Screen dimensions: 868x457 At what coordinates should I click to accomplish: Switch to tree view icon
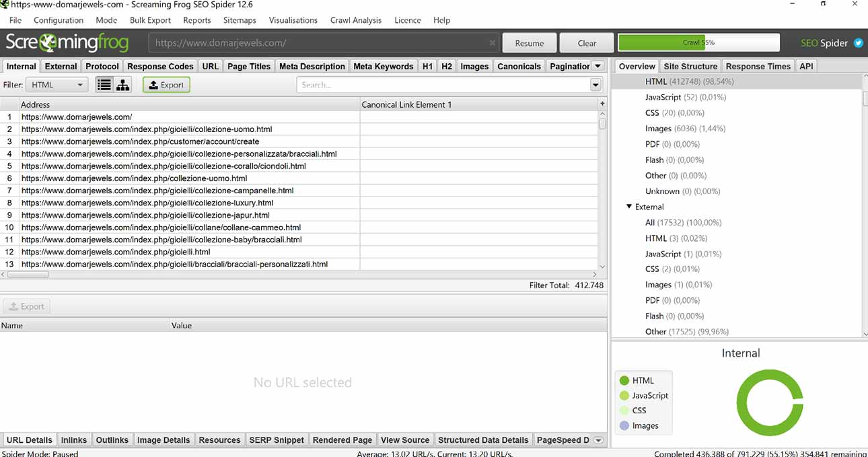123,85
